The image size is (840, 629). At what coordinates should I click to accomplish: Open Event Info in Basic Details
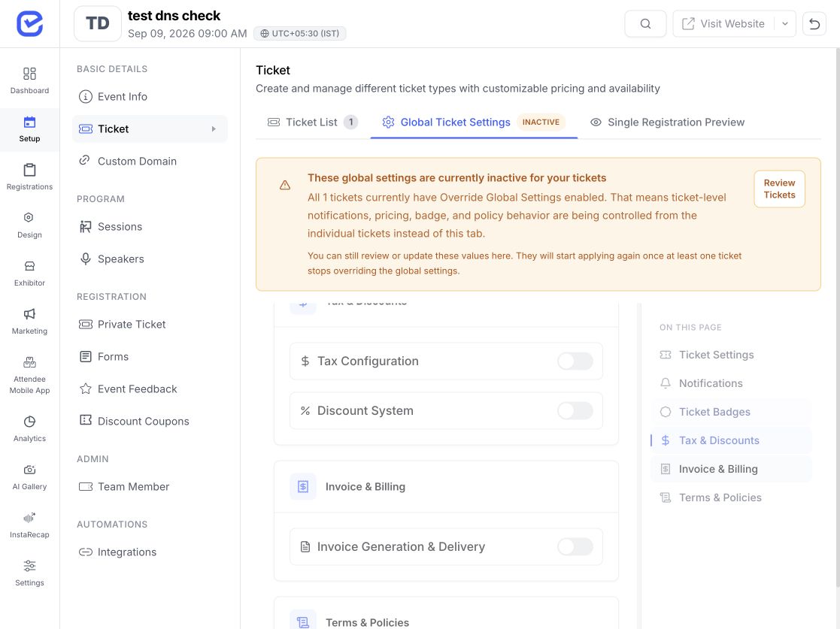tap(150, 96)
